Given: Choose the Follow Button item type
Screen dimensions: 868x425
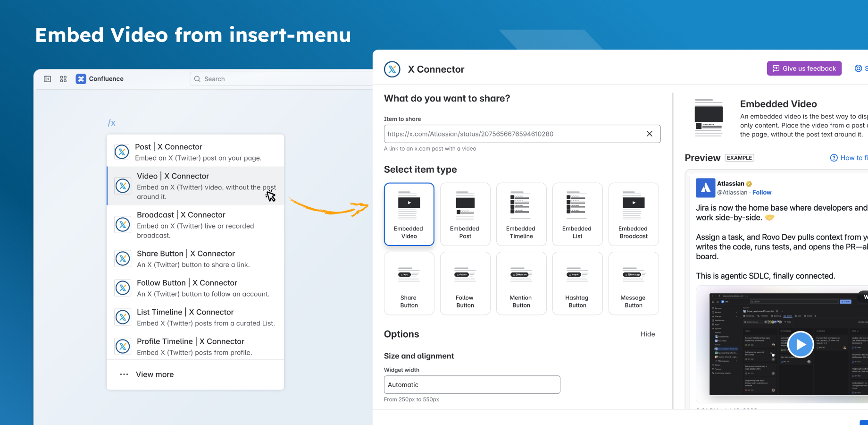Looking at the screenshot, I should pos(465,283).
